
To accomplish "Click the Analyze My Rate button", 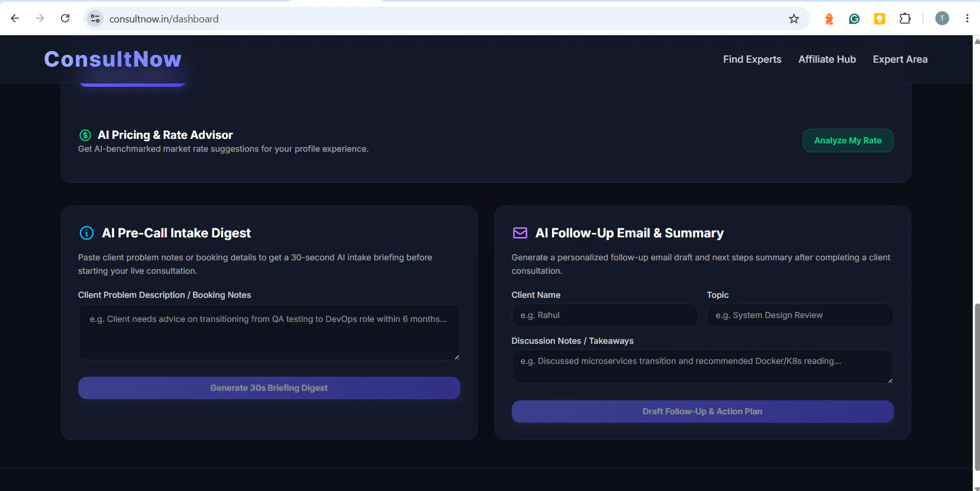I will (848, 141).
